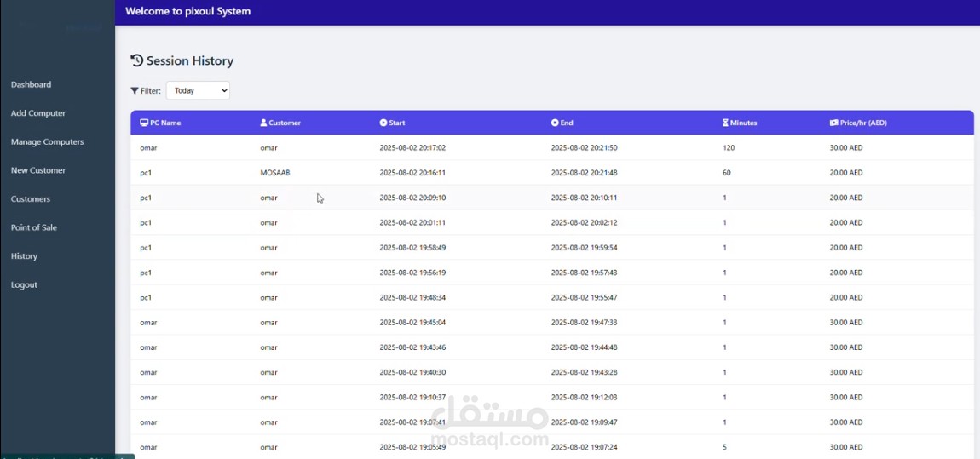
Task: Open History in the sidebar
Action: click(25, 256)
